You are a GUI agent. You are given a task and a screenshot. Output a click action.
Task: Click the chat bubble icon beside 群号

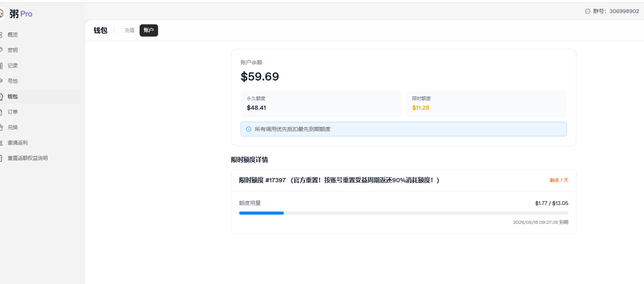pyautogui.click(x=588, y=11)
